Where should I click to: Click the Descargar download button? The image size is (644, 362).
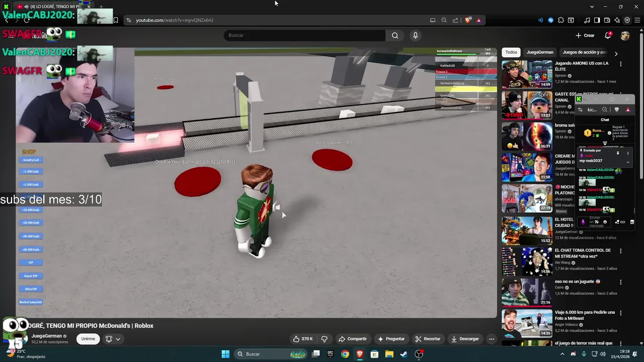pos(465,339)
